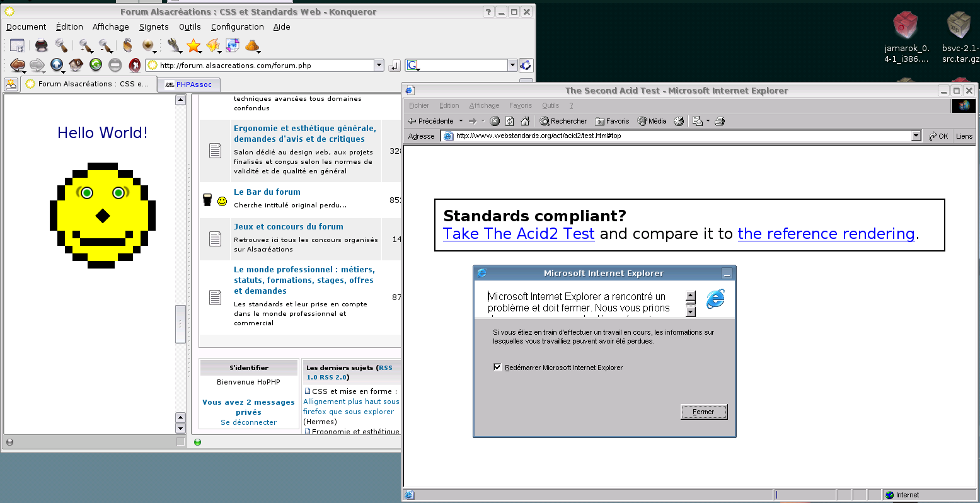
Task: Open Jeux et concours du forum link
Action: [x=289, y=226]
